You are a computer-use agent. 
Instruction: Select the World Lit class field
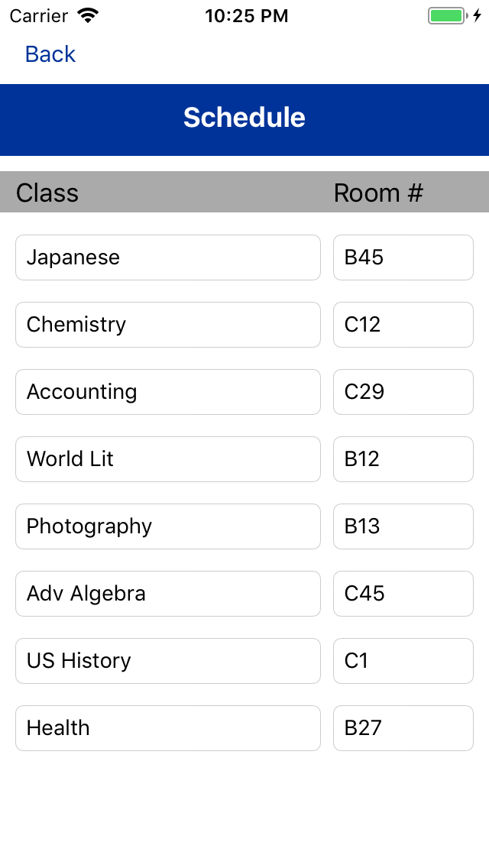coord(167,459)
